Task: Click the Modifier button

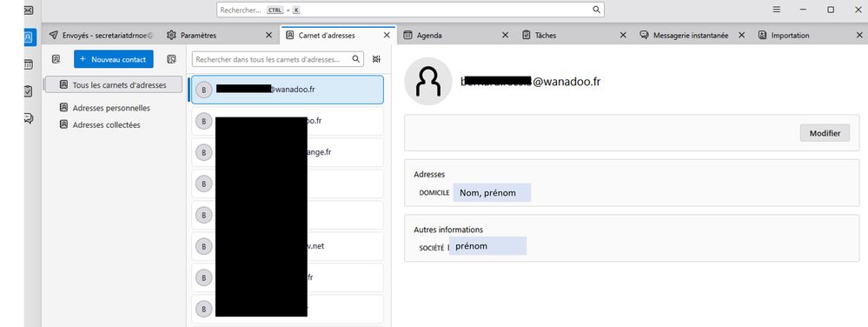Action: pos(825,133)
